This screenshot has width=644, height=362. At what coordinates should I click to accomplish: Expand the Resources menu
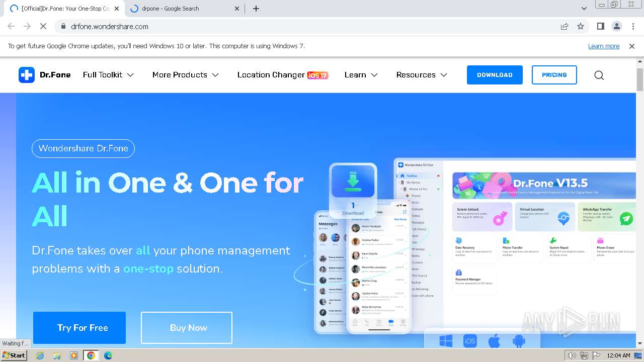click(x=422, y=74)
